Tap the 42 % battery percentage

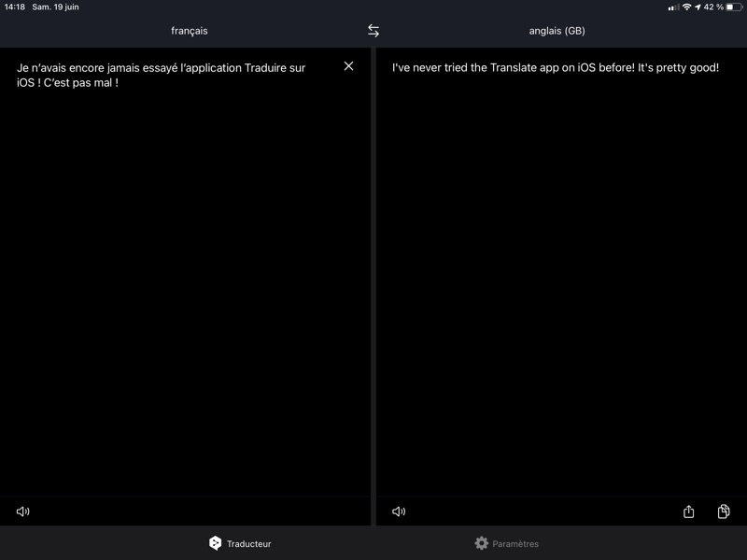tap(713, 7)
